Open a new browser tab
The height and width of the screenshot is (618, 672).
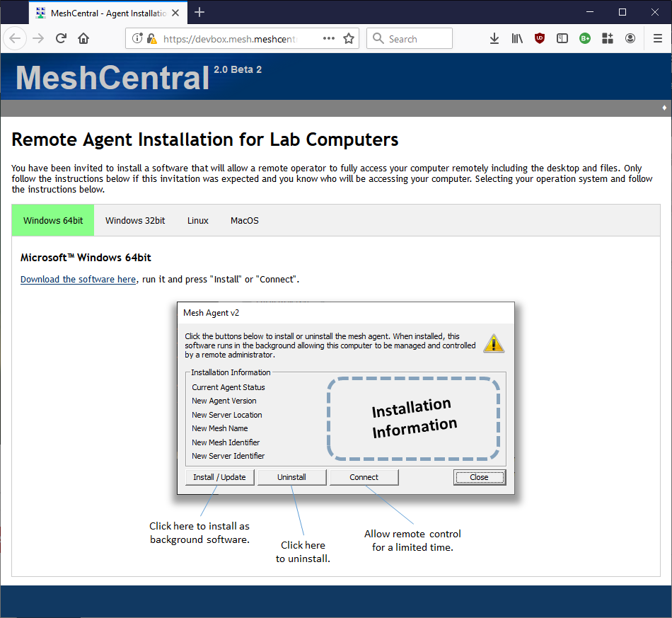[x=199, y=13]
